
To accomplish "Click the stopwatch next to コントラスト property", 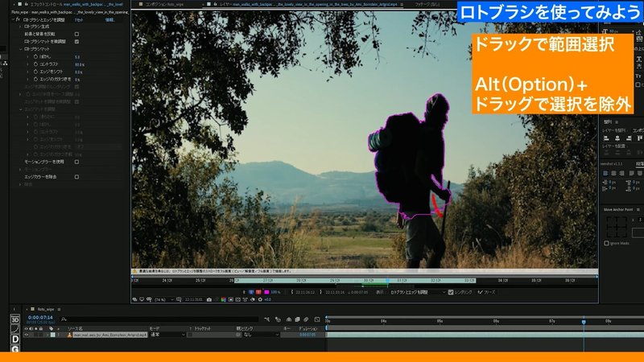I will tap(35, 64).
